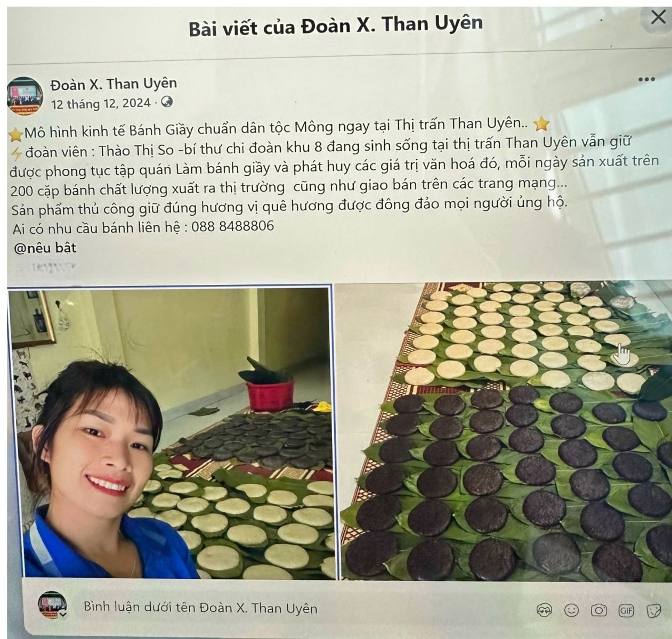The width and height of the screenshot is (672, 639).
Task: Open Đoàn X. Than Uyên profile picture
Action: point(25,95)
